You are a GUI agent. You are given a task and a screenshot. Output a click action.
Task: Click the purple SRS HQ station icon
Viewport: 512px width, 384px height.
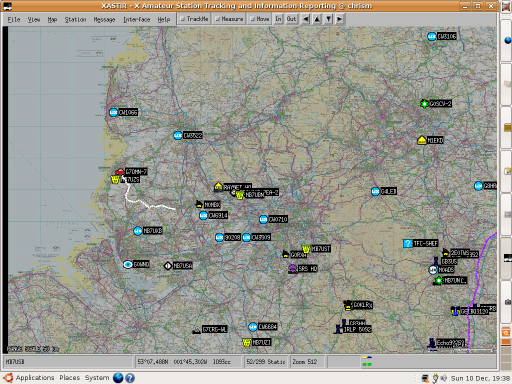293,269
